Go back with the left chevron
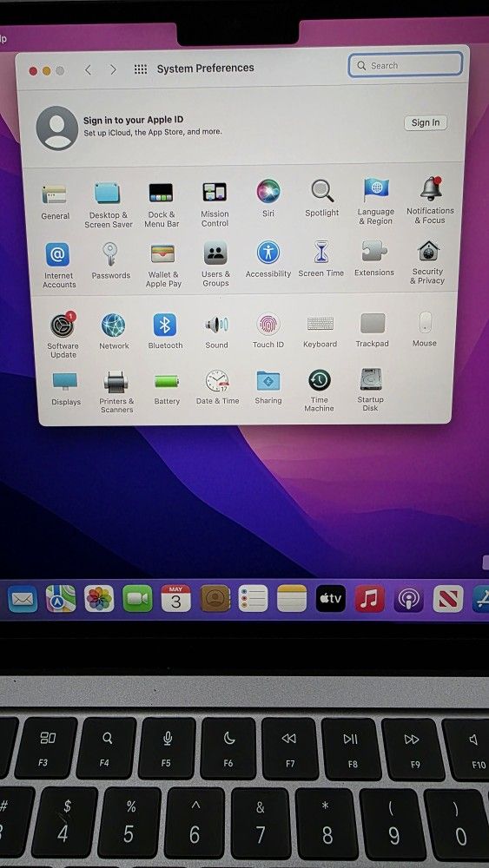The height and width of the screenshot is (868, 489). (88, 69)
